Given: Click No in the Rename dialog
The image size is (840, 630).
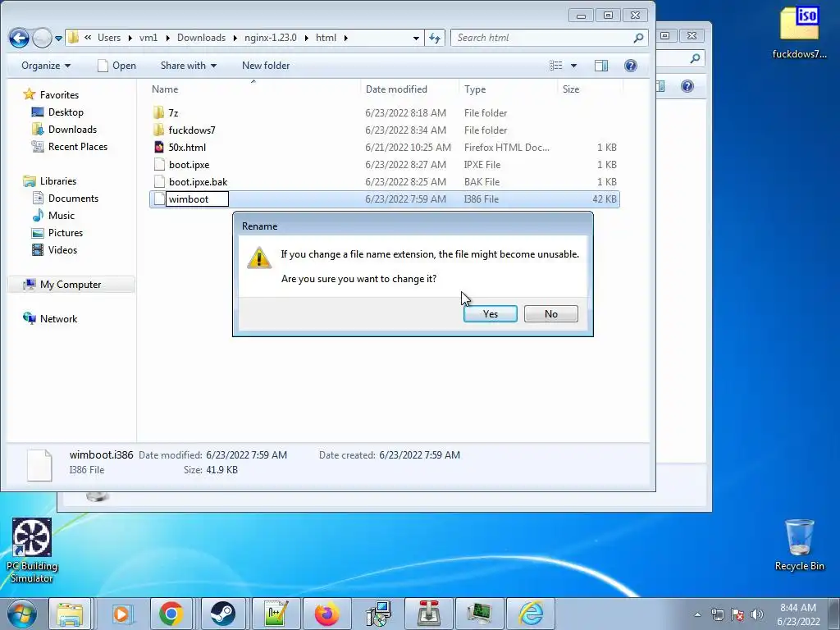Looking at the screenshot, I should 550,314.
